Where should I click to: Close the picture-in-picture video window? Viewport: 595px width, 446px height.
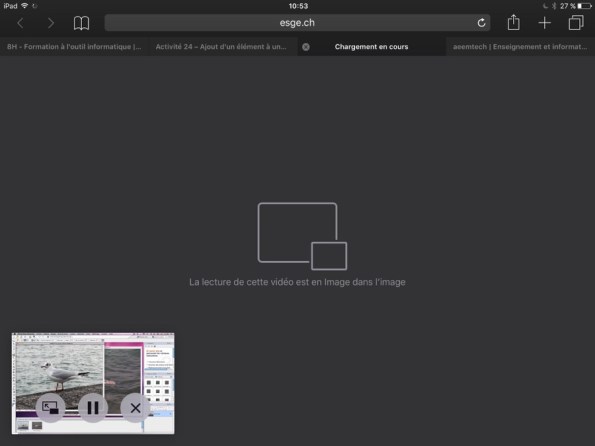tap(135, 408)
